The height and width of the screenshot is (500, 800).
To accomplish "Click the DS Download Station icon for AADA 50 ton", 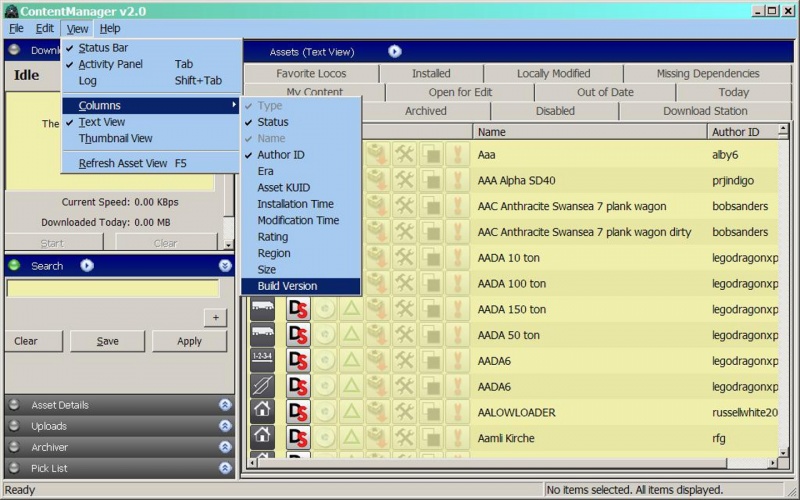I will [x=298, y=335].
